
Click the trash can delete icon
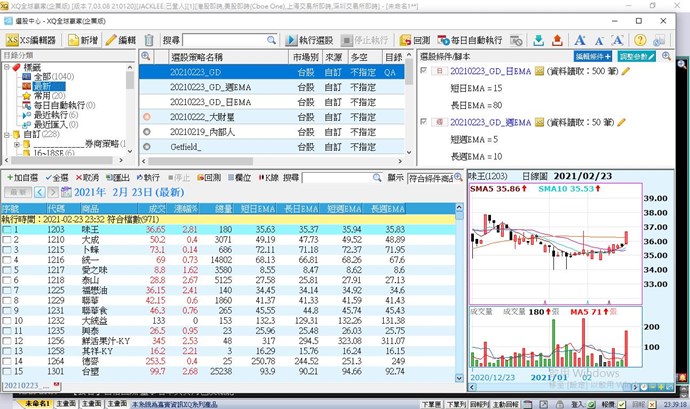149,39
